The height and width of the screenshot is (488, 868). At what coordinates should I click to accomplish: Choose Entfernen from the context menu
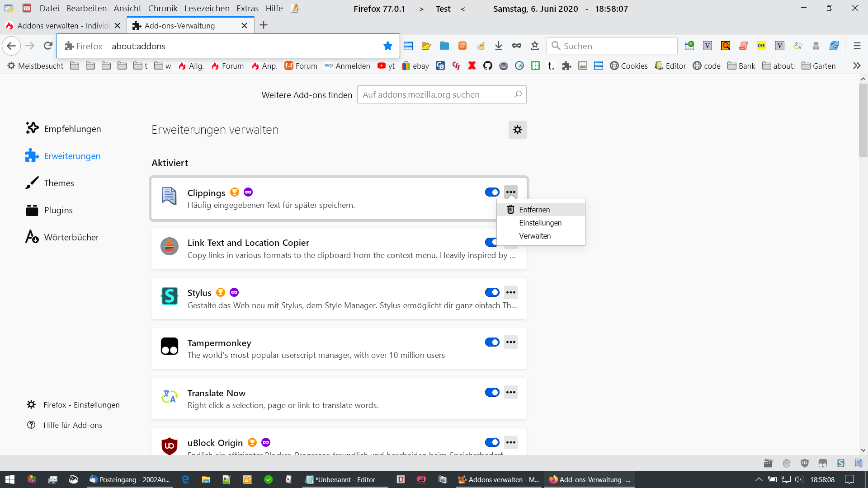[534, 210]
